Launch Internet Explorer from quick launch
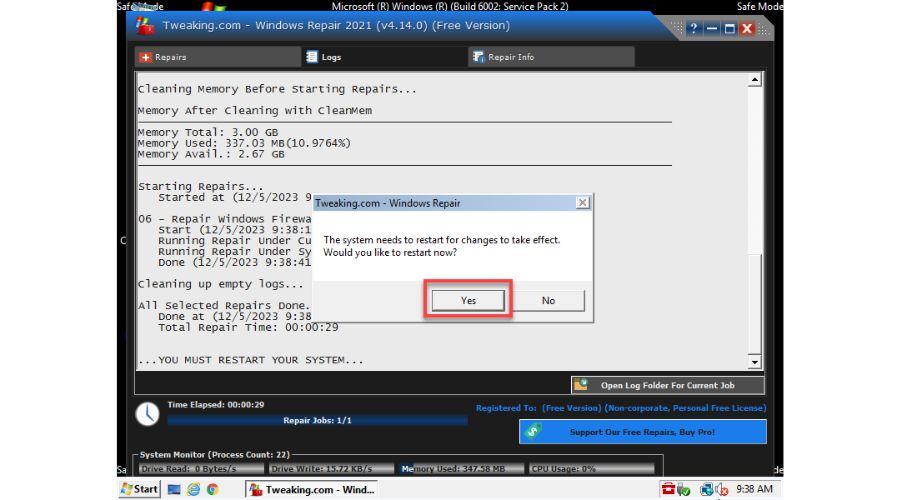Viewport: 900px width, 500px height. coord(193,490)
